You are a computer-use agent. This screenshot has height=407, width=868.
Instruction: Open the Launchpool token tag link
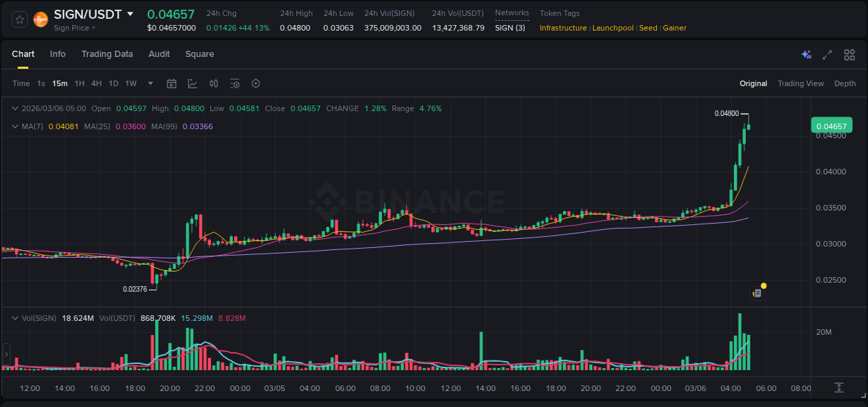[612, 28]
